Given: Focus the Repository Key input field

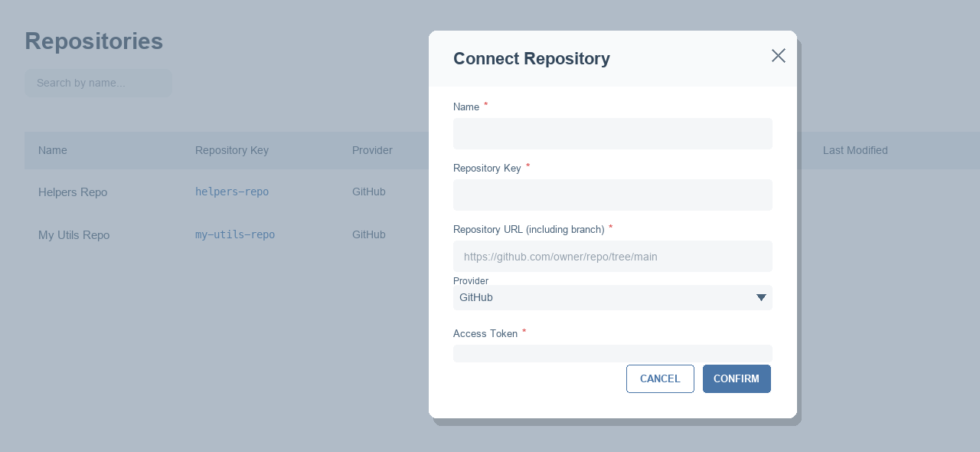Looking at the screenshot, I should (612, 195).
